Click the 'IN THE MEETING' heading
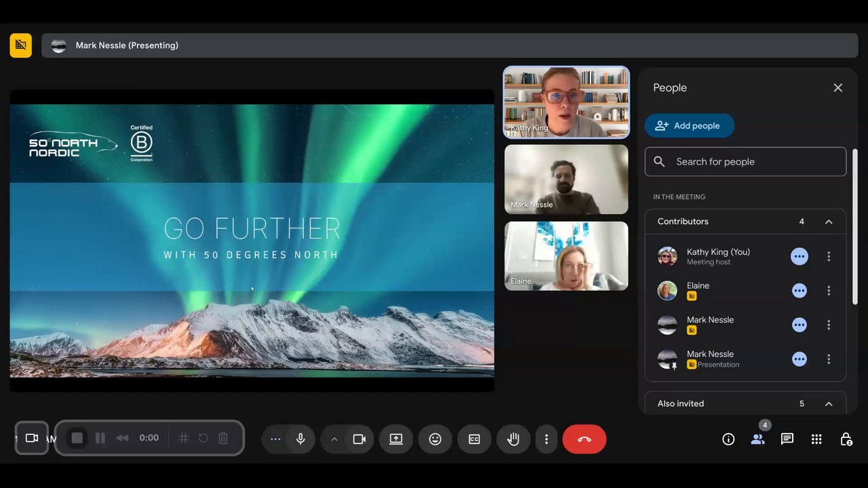This screenshot has height=488, width=868. (679, 197)
